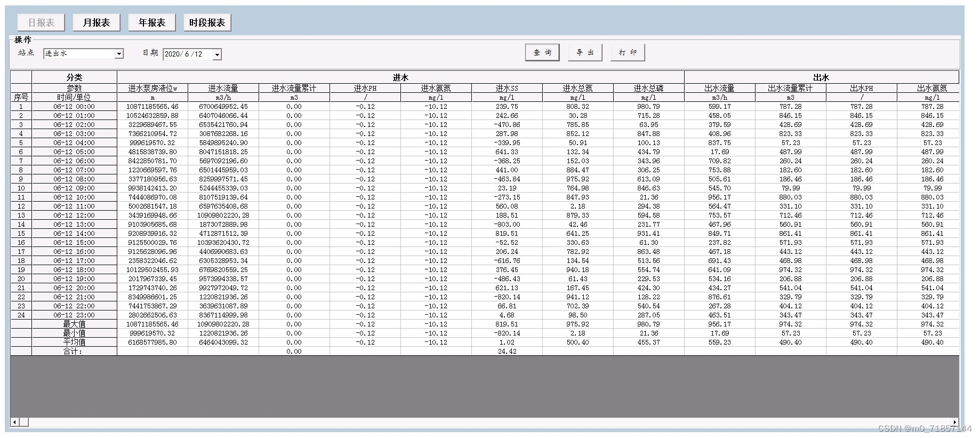Click the 06-12 00:00 time cell
This screenshot has height=438, width=980.
[74, 106]
